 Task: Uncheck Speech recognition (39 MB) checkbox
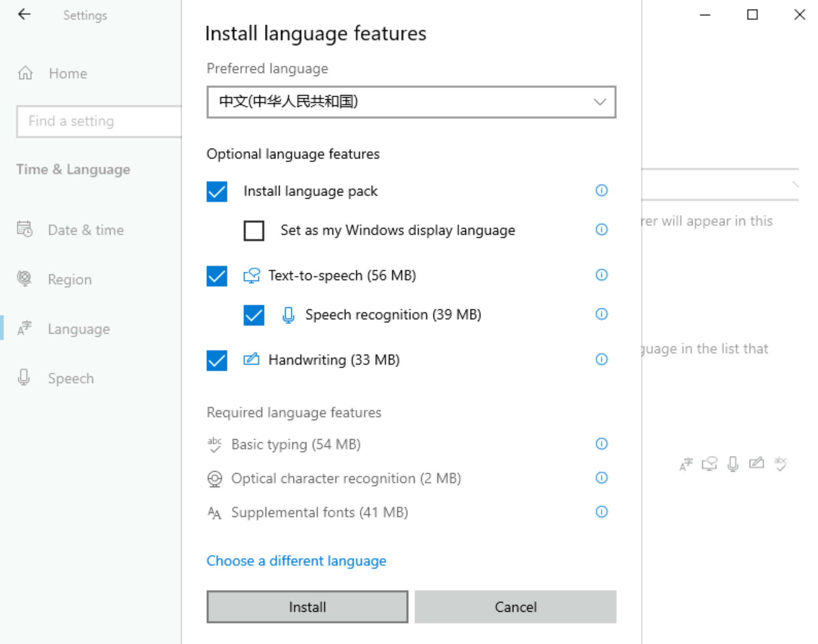point(254,315)
